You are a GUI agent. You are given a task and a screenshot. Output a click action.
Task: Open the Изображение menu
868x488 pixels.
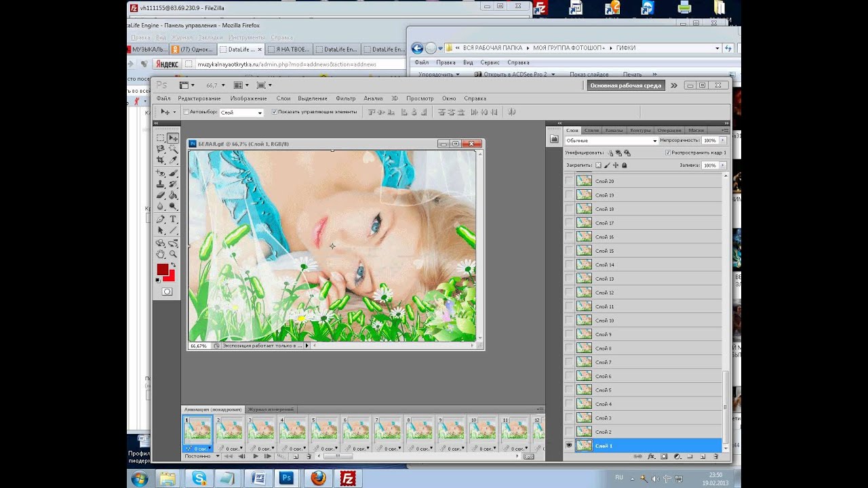point(248,98)
